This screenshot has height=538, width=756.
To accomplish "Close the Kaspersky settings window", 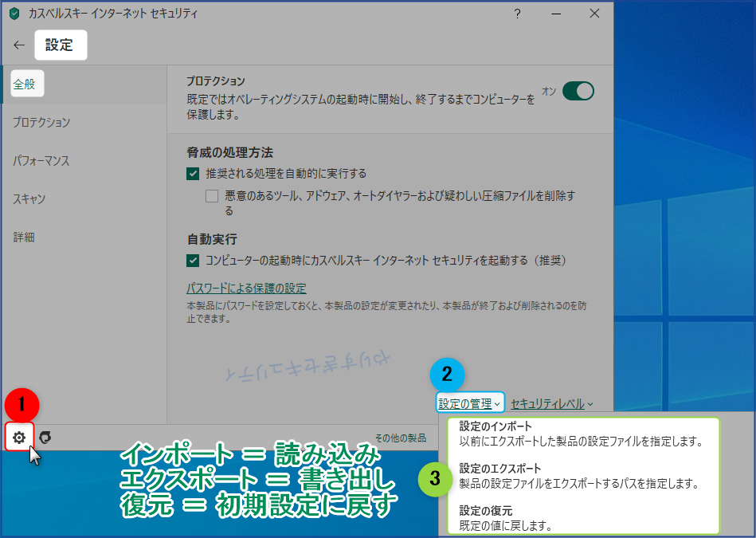I will tap(594, 14).
